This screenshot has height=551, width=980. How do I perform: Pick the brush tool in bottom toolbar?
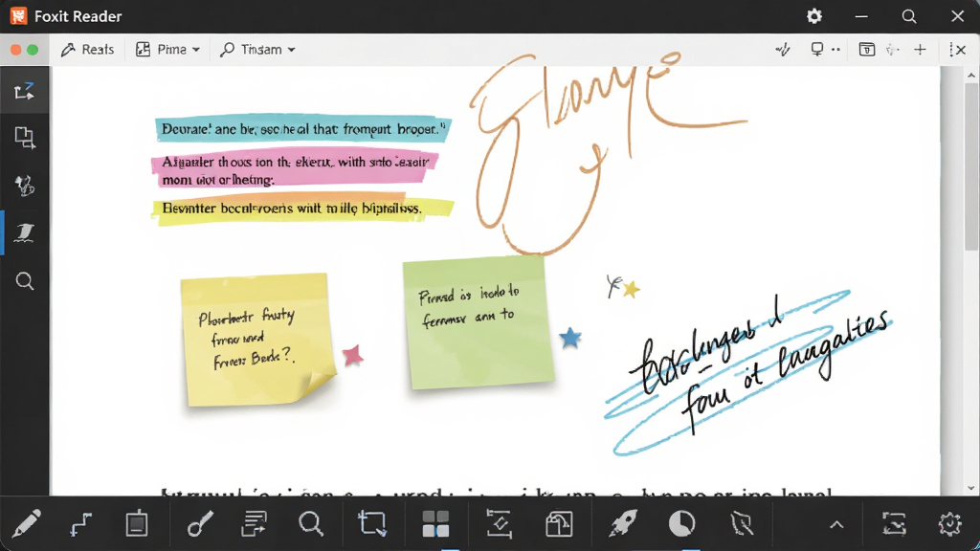coord(200,523)
